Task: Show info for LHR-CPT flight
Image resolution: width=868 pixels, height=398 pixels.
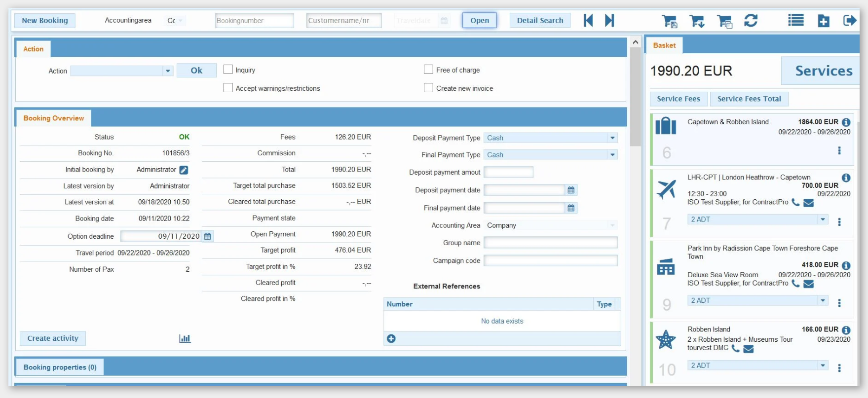Action: tap(846, 178)
